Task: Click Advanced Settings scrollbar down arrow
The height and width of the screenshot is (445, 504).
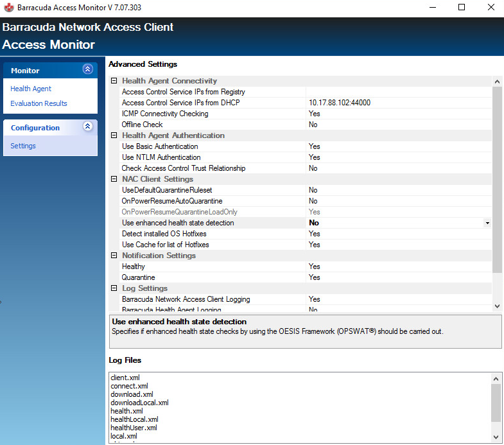Action: click(x=497, y=306)
